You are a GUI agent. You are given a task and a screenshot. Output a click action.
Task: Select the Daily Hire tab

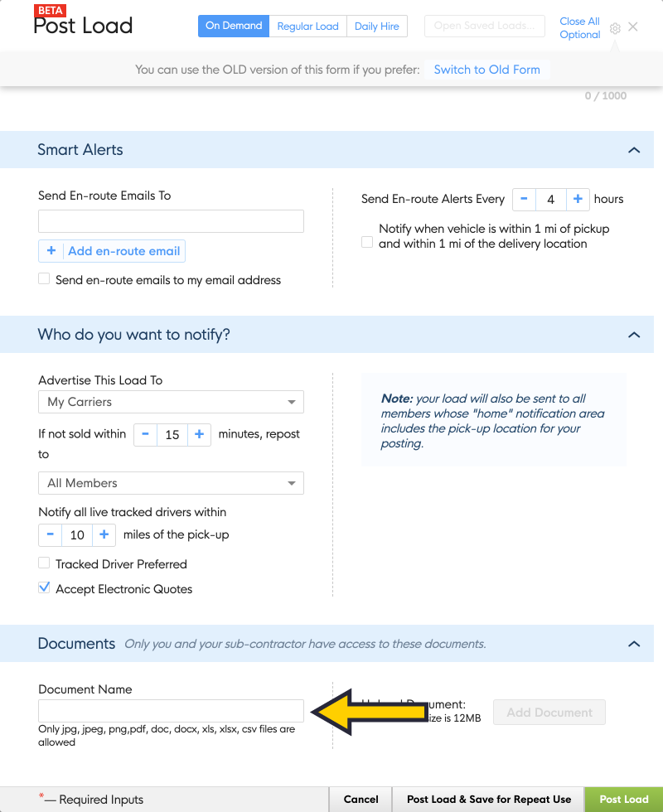(x=377, y=27)
